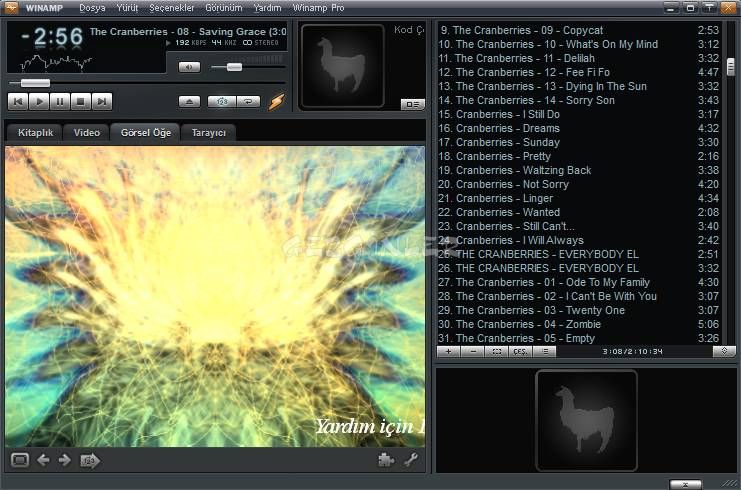The height and width of the screenshot is (490, 741).
Task: Click the playlist select button
Action: [497, 352]
